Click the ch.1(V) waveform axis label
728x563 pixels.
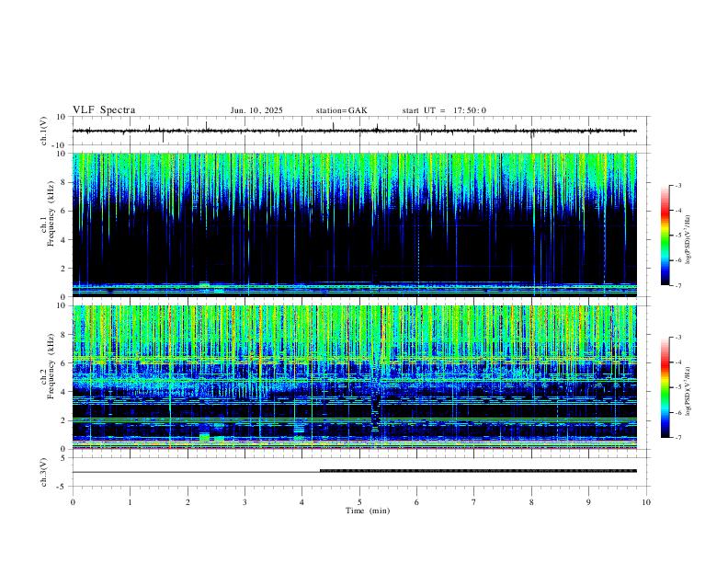pos(44,131)
